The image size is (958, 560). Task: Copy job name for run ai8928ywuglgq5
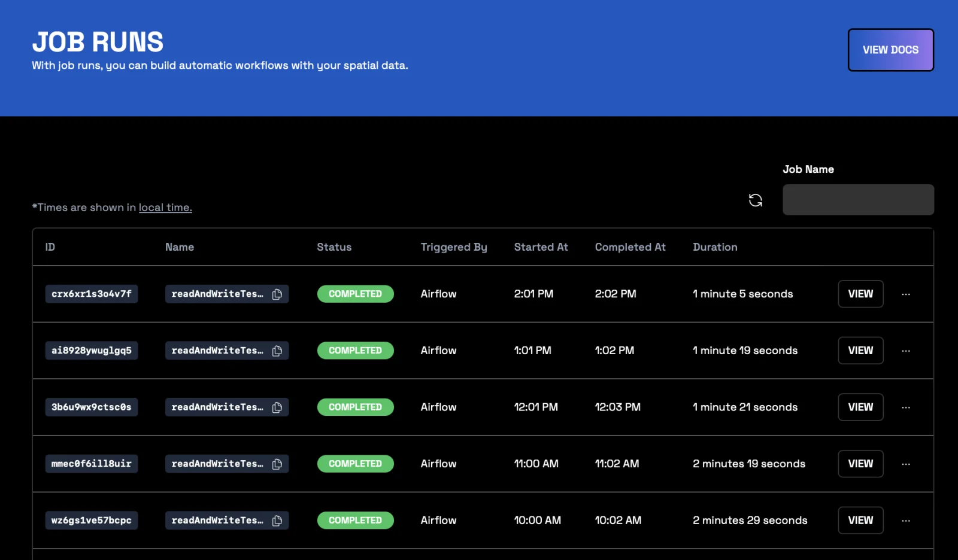[x=277, y=351]
